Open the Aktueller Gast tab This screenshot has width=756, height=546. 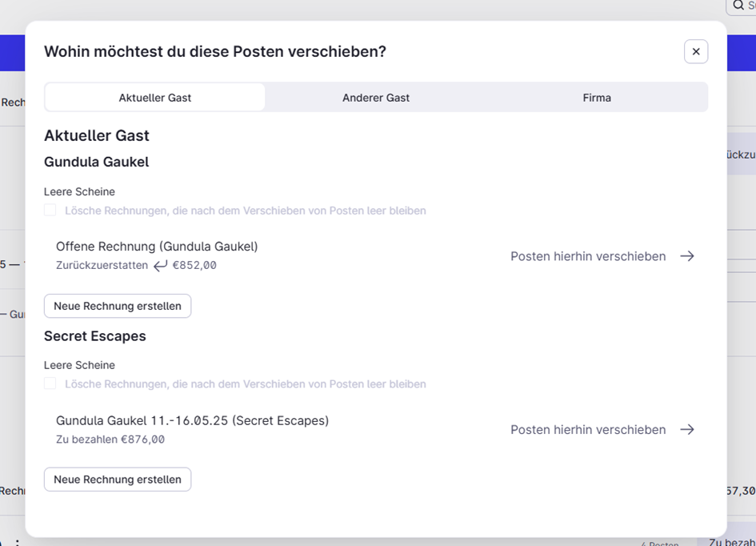point(154,98)
